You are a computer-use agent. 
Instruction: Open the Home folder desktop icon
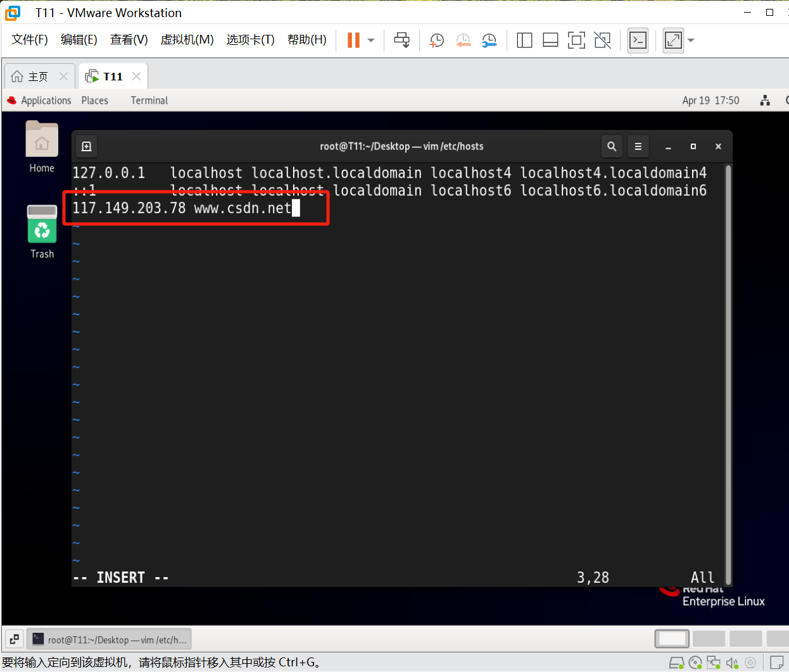coord(42,147)
